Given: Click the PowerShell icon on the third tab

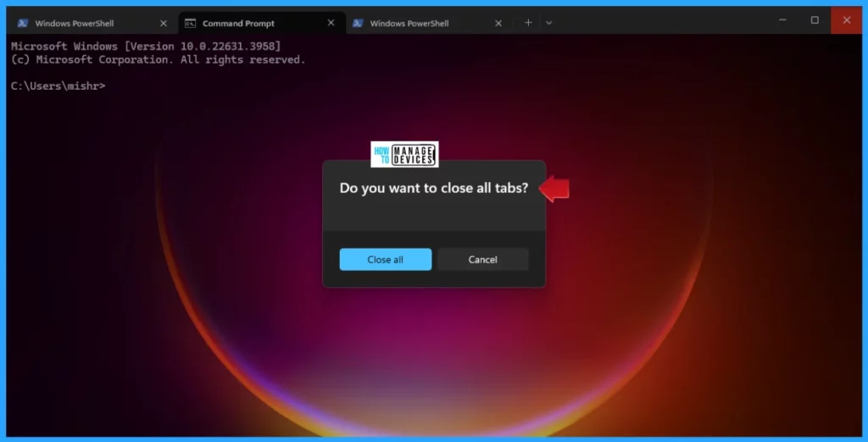Looking at the screenshot, I should click(x=358, y=23).
